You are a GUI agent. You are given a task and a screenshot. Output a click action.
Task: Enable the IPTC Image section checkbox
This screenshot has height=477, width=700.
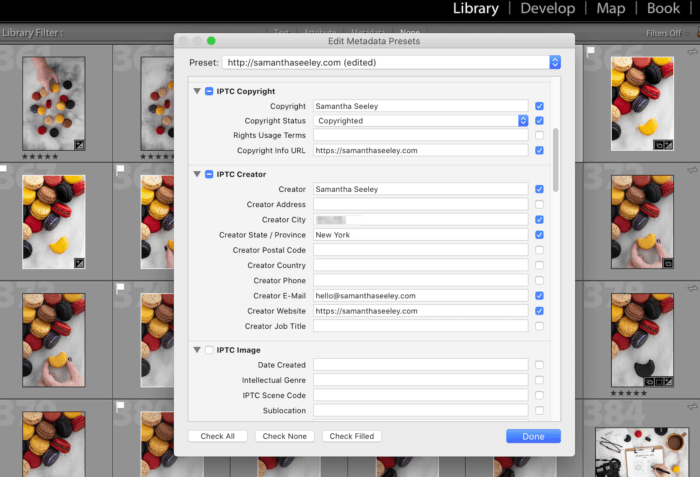click(209, 350)
